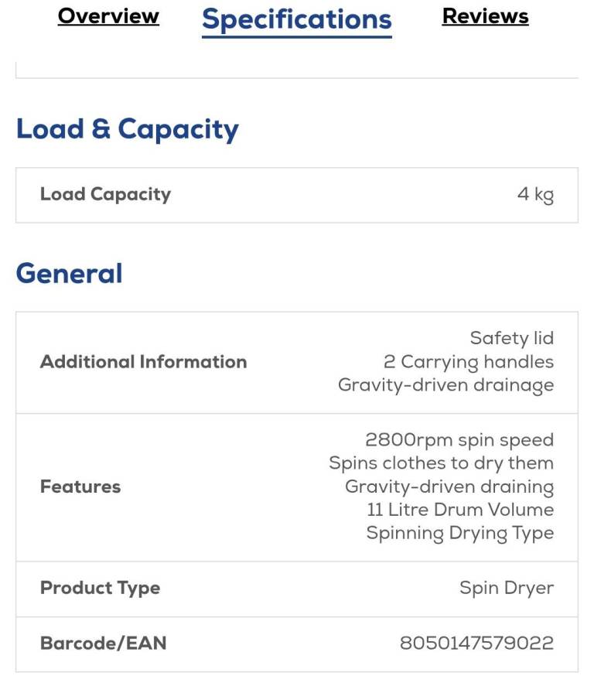Screen dimensions: 594x700
Task: Click Spins clothes to dry them
Action: [441, 463]
